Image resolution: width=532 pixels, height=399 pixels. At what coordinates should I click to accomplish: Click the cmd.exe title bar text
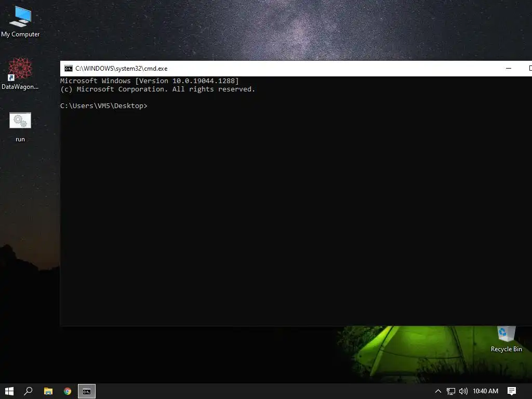click(122, 69)
